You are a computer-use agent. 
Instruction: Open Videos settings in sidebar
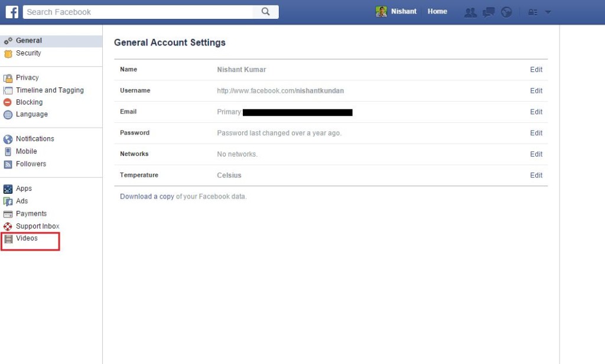pos(27,239)
